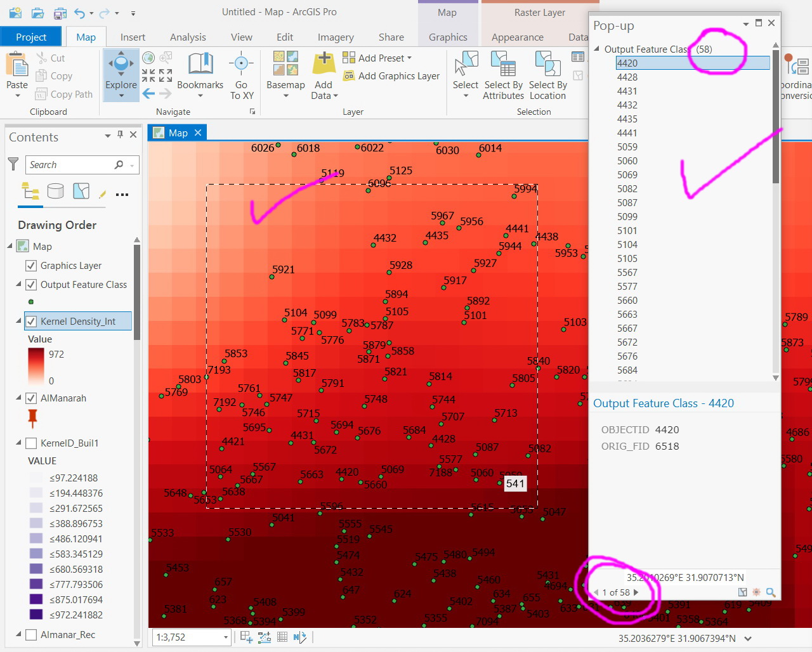The height and width of the screenshot is (652, 812).
Task: Click the AlManarah red pushpin symbol
Action: pos(32,418)
